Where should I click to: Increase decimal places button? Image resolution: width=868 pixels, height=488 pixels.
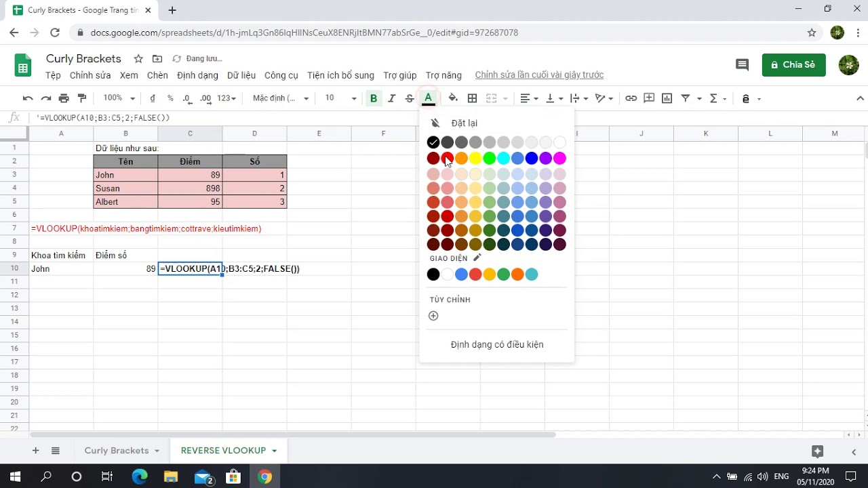click(x=205, y=98)
